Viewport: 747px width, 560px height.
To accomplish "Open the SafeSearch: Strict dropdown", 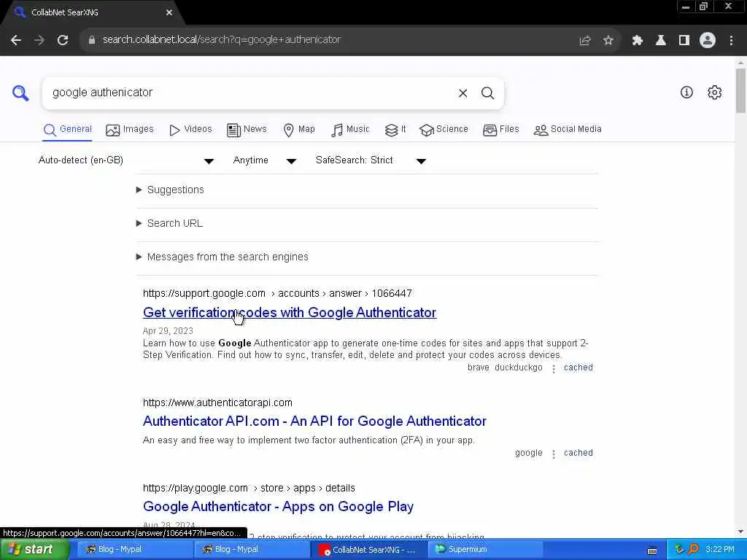I will (x=371, y=160).
